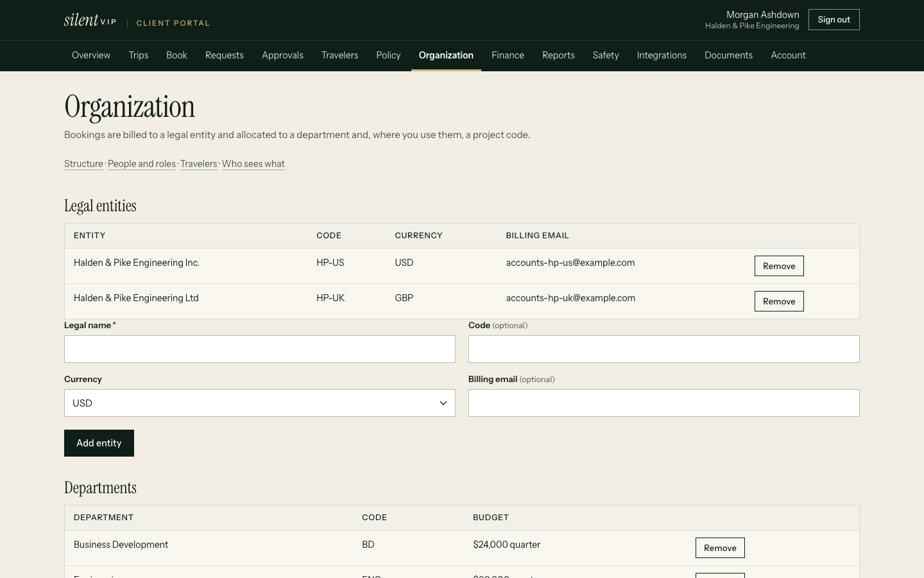Focus the Code optional input field
This screenshot has width=924, height=578.
664,349
